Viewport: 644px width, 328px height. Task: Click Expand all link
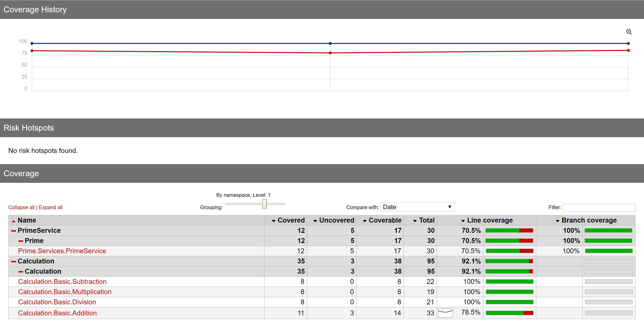(50, 207)
